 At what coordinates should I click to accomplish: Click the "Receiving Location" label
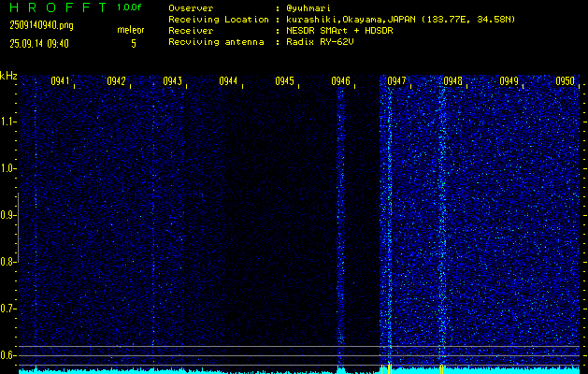click(x=219, y=20)
